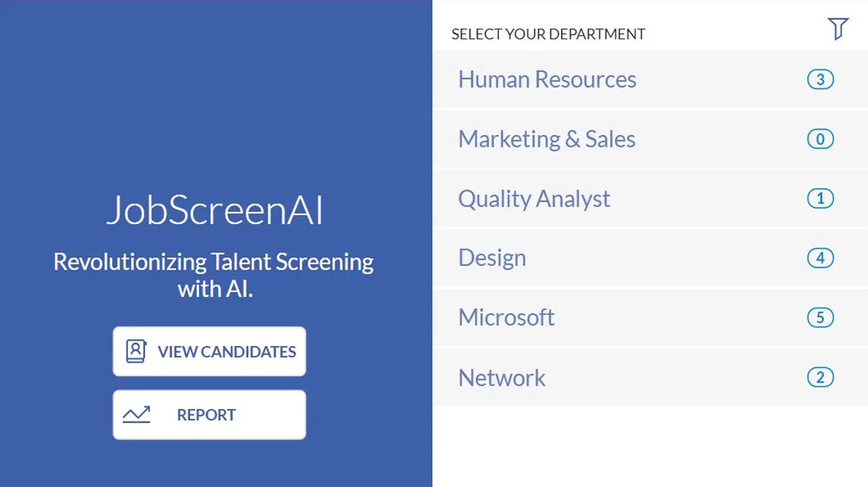
Task: Click the report trend chart icon
Action: pyautogui.click(x=136, y=414)
